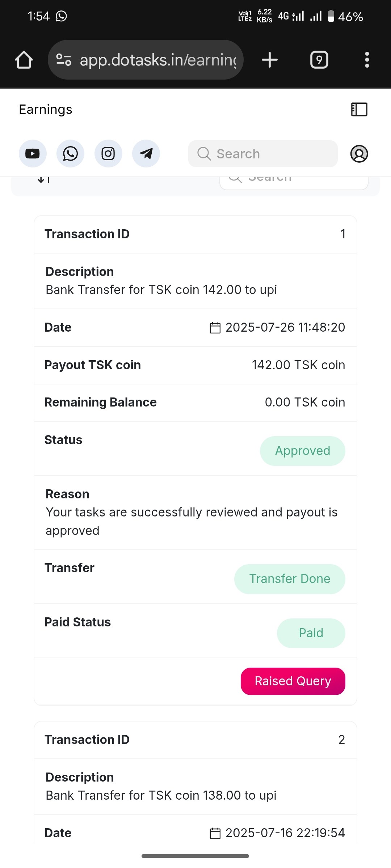
Task: Tap the Approved status badge
Action: (x=302, y=451)
